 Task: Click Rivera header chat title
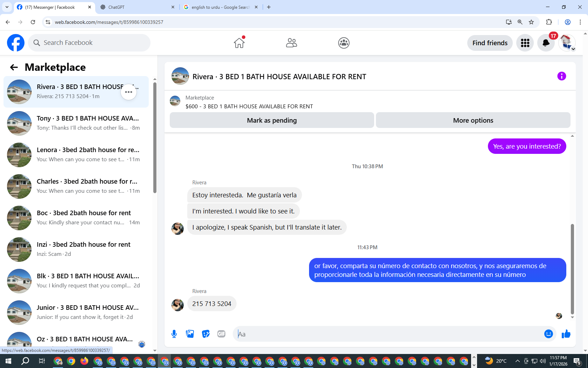click(279, 77)
